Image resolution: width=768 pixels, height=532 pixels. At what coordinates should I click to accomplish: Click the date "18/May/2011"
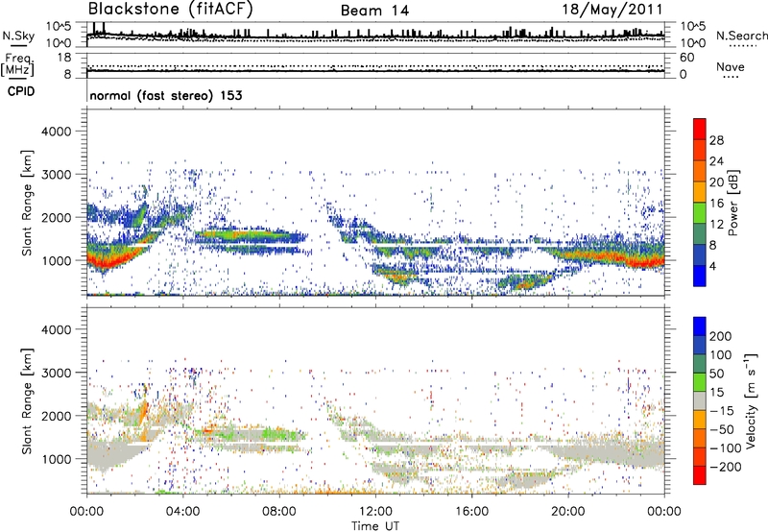612,10
